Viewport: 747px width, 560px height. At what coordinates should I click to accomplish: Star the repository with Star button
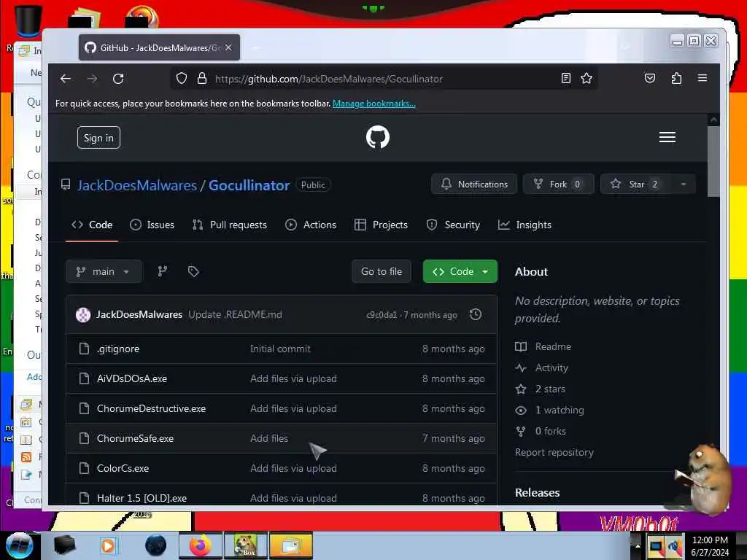click(636, 184)
